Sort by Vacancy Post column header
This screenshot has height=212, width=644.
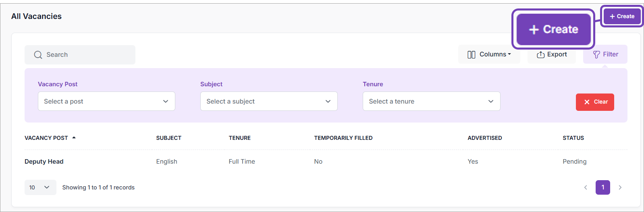[x=46, y=138]
